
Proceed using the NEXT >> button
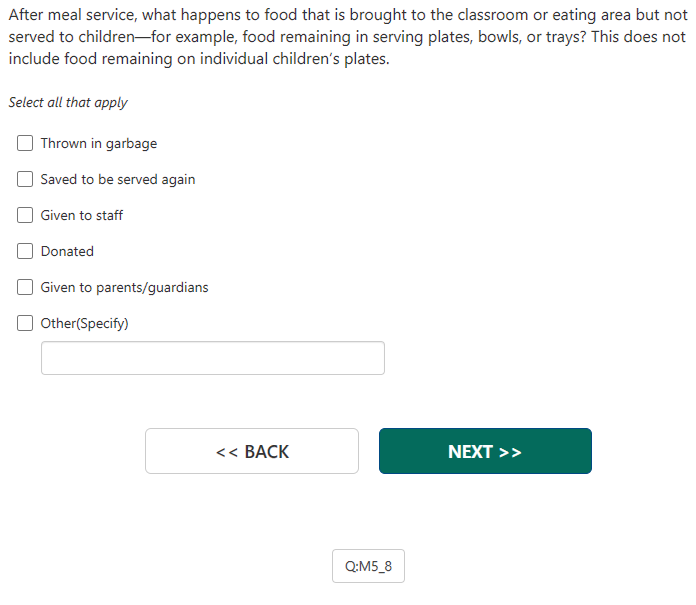[485, 451]
